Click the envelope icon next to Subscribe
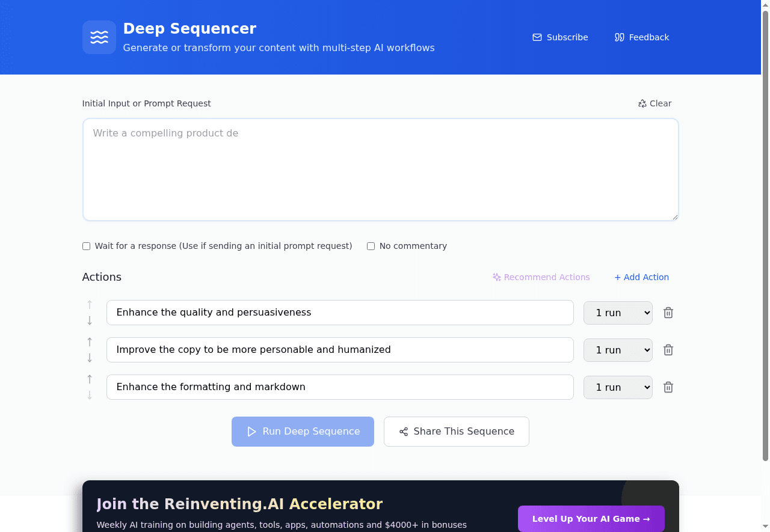Viewport: 770px width, 532px height. pyautogui.click(x=536, y=37)
